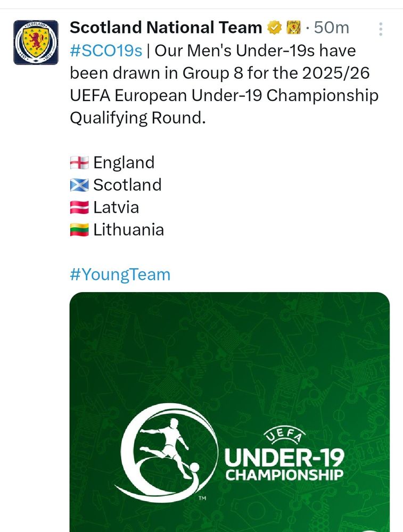403x532 pixels.
Task: Open the Scotland National Team crest avatar
Action: click(x=36, y=43)
